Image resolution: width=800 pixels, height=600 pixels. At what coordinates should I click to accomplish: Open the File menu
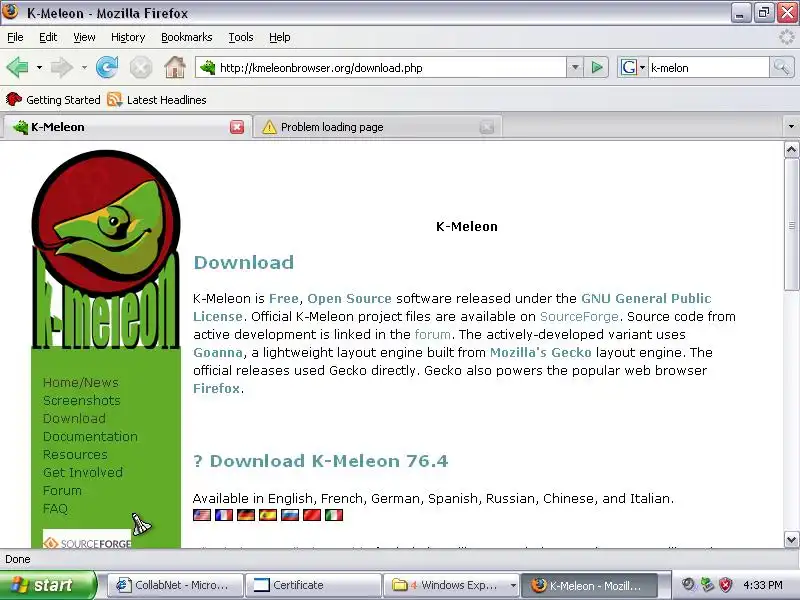[x=15, y=37]
